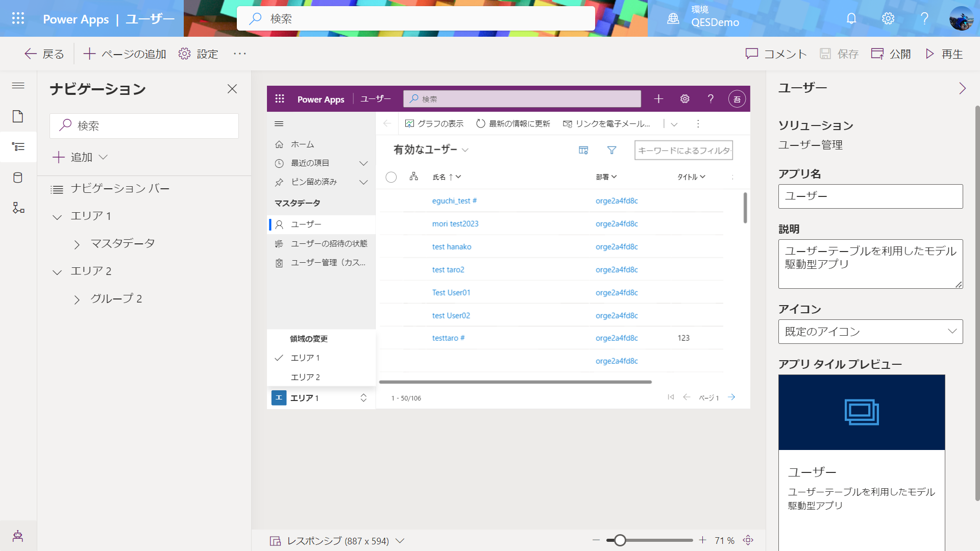
Task: Open the app launcher waffle icon
Action: [18, 18]
